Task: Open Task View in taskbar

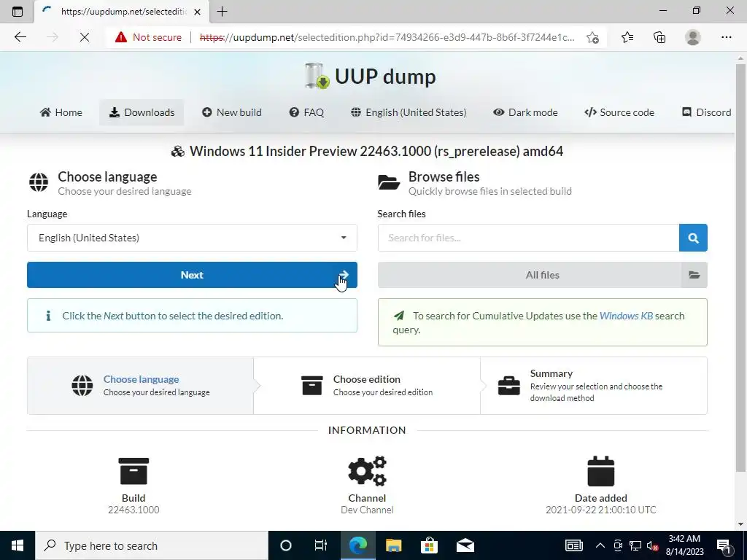Action: tap(321, 545)
